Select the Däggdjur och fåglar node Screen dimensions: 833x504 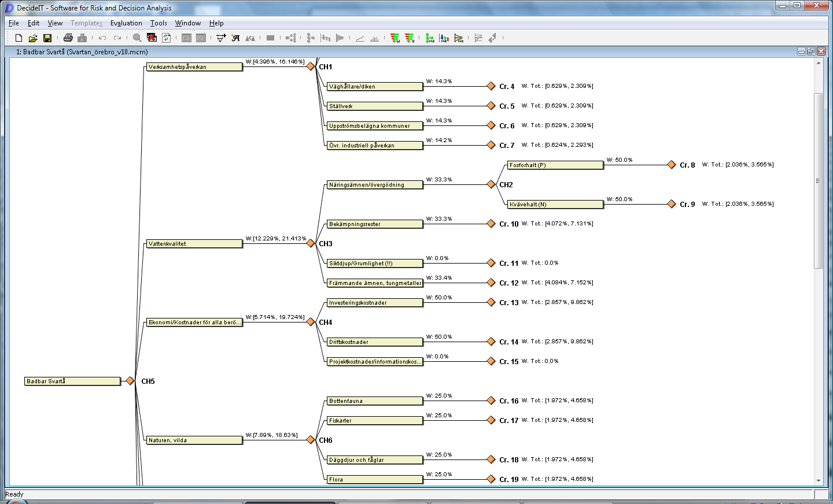tap(375, 459)
